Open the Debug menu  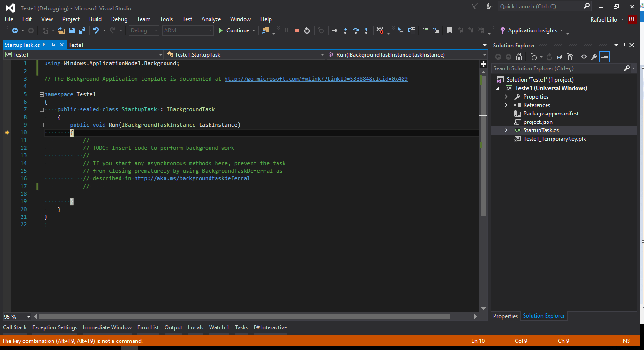(x=119, y=19)
